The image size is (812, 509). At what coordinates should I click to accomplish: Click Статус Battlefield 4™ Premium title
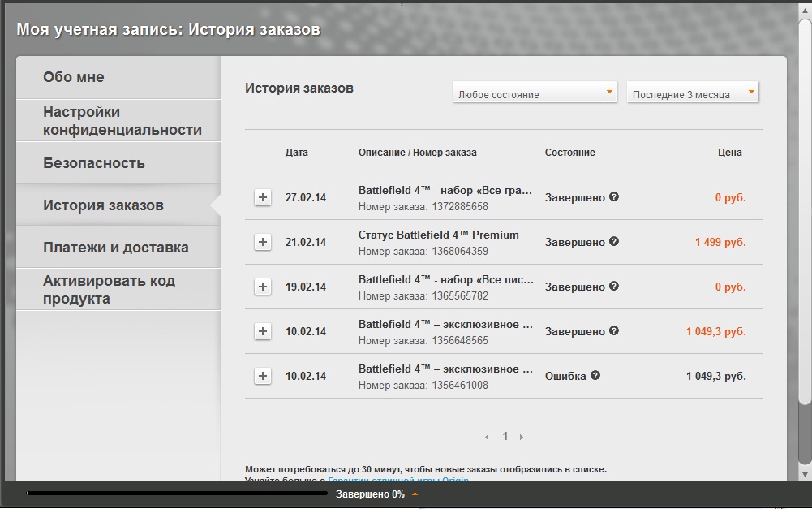click(439, 235)
